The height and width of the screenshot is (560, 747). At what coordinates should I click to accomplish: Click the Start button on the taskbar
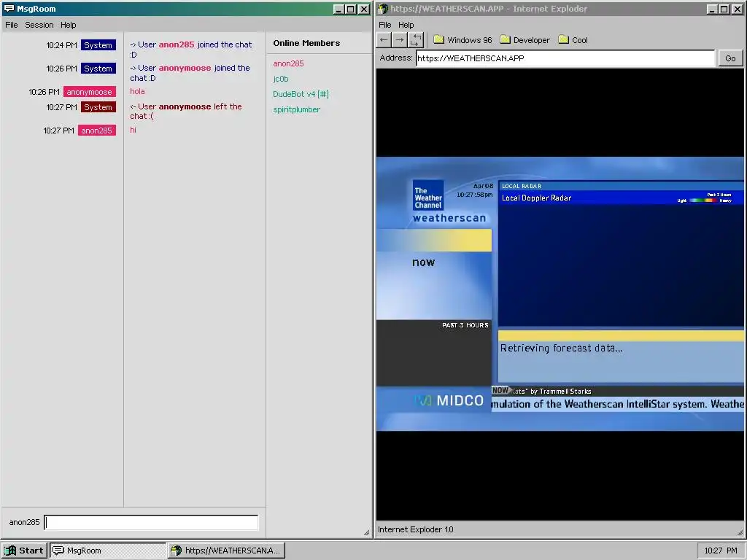click(x=24, y=551)
